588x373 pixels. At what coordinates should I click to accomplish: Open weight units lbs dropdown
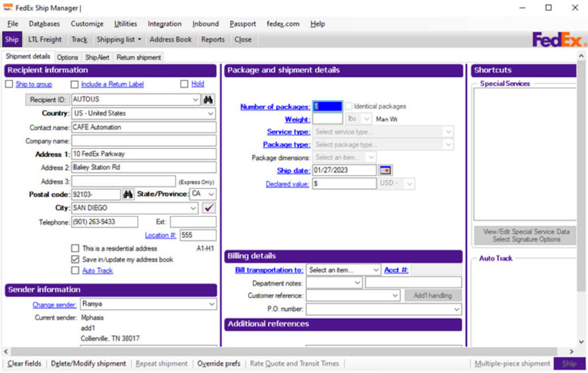click(x=367, y=119)
